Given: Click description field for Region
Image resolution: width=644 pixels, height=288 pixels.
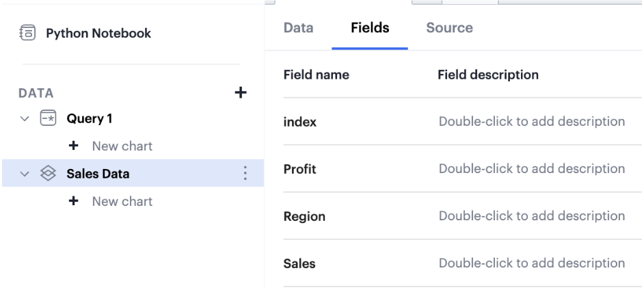Looking at the screenshot, I should 531,216.
